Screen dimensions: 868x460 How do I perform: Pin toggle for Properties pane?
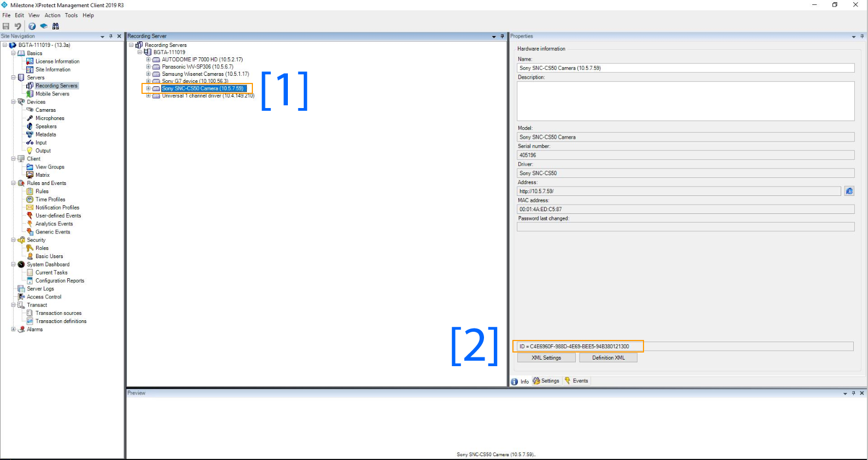[x=862, y=36]
